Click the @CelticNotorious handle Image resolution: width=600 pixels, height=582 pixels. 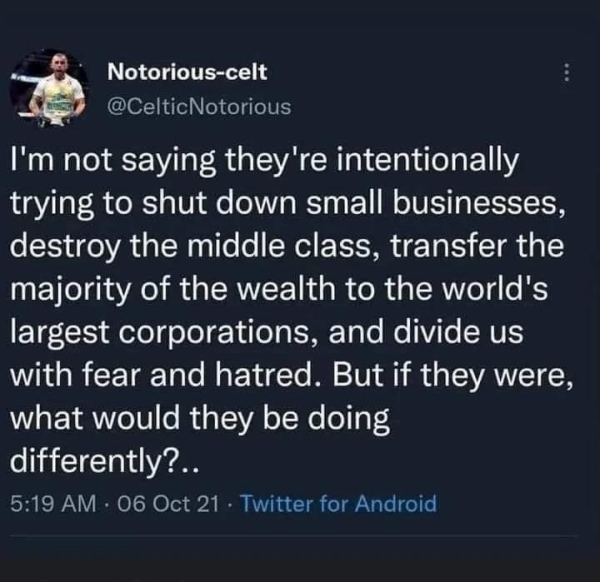point(198,106)
